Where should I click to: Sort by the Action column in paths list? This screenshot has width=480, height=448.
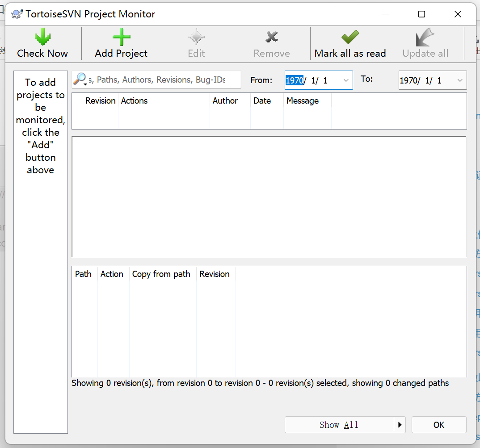pos(114,274)
